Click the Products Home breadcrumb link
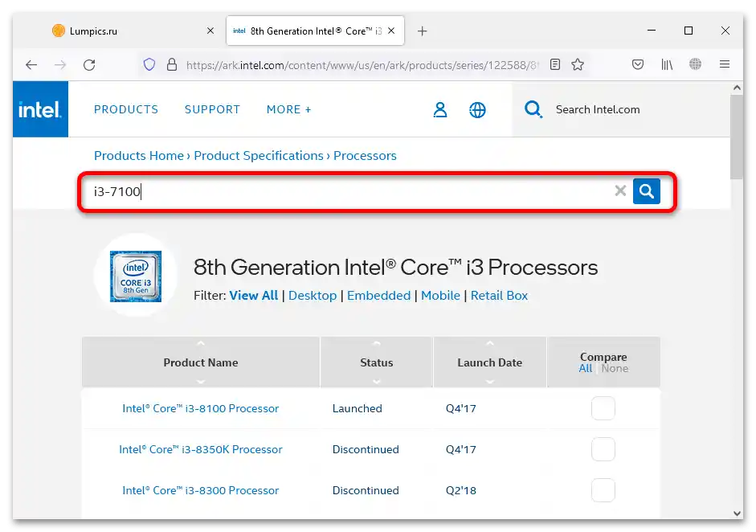This screenshot has height=532, width=756. [139, 156]
